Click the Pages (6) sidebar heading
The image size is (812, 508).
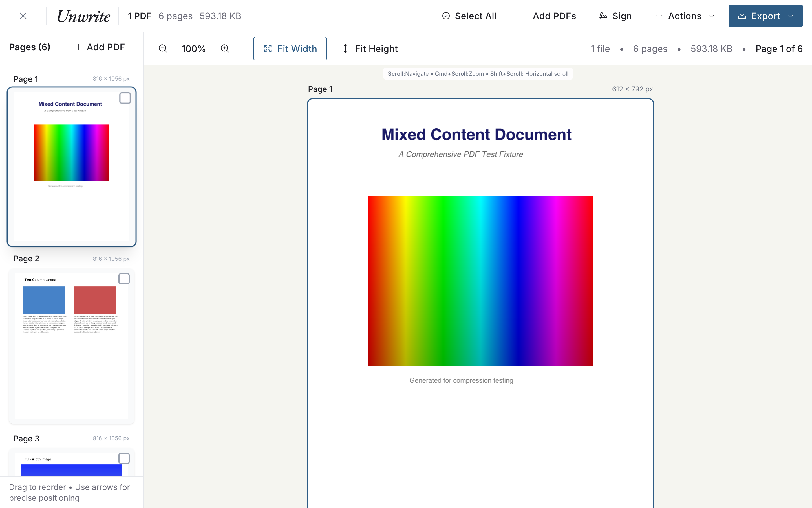tap(30, 47)
